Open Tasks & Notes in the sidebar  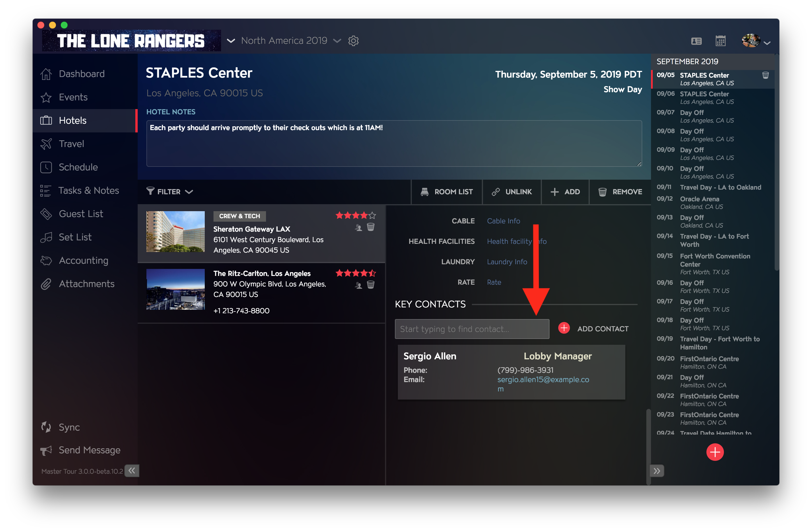[x=89, y=190]
